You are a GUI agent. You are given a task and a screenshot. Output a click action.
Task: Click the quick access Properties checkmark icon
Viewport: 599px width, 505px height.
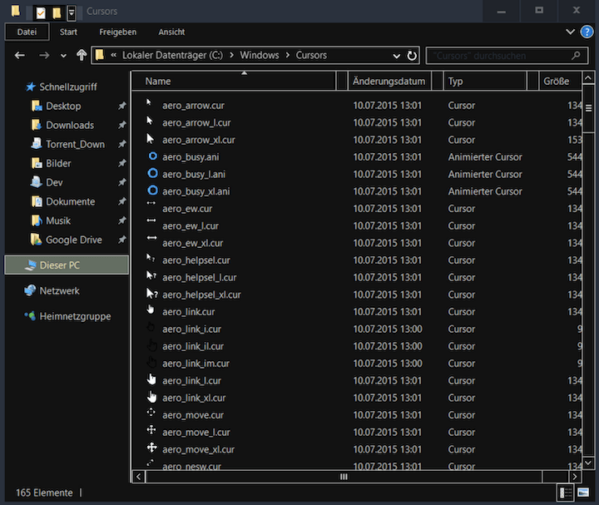[40, 13]
